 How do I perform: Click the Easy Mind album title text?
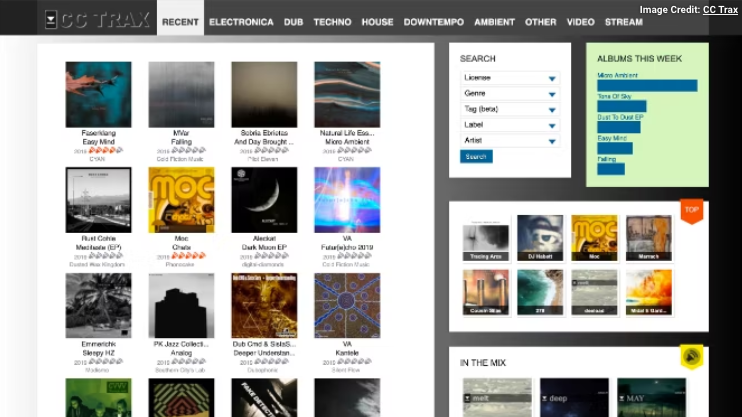point(98,142)
